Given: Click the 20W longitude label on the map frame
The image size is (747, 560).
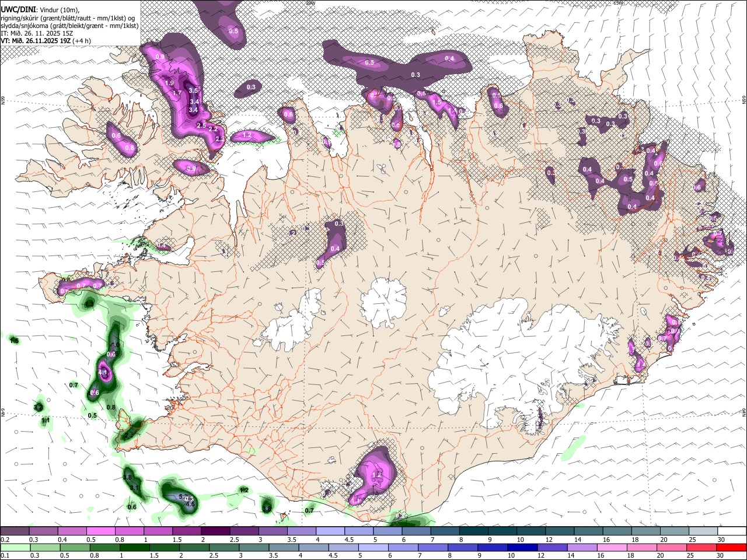Looking at the screenshot, I should 310,3.
